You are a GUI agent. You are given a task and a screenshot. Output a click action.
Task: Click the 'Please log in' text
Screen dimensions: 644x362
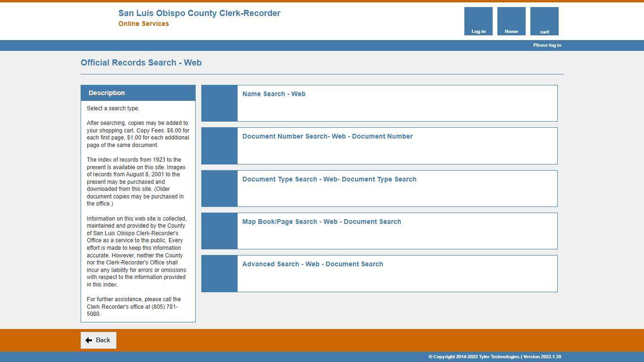point(547,45)
